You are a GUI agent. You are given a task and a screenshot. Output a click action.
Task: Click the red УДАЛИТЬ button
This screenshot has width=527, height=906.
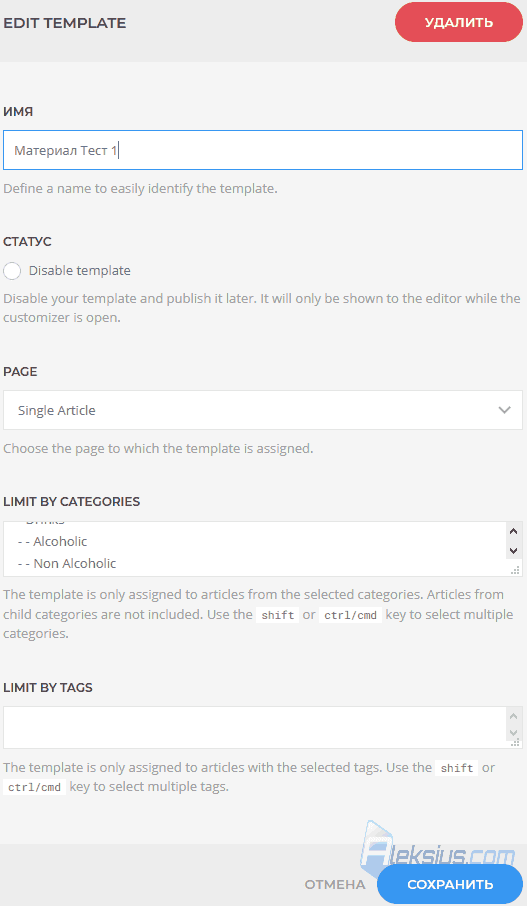pyautogui.click(x=459, y=23)
